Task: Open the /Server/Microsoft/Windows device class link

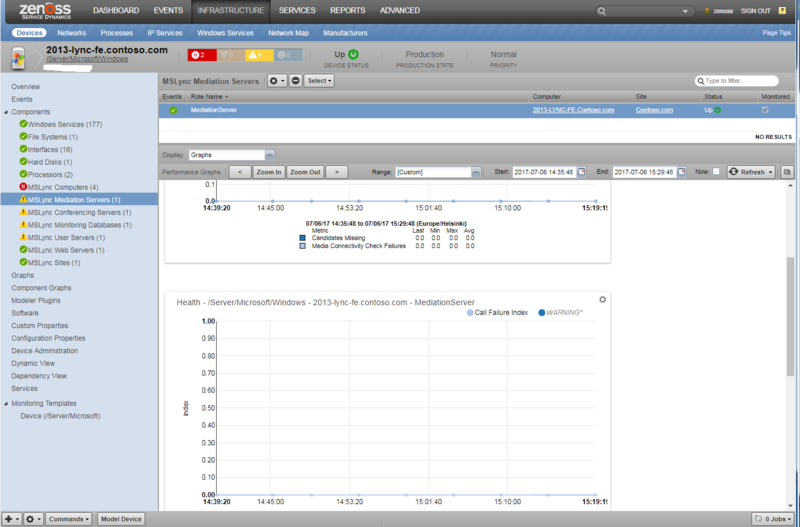Action: coord(87,59)
